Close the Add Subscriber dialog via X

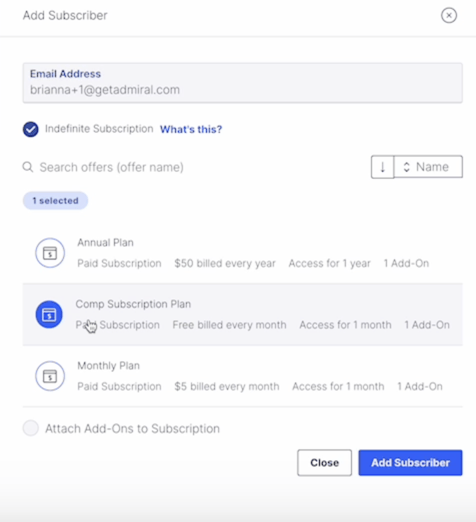pyautogui.click(x=449, y=15)
